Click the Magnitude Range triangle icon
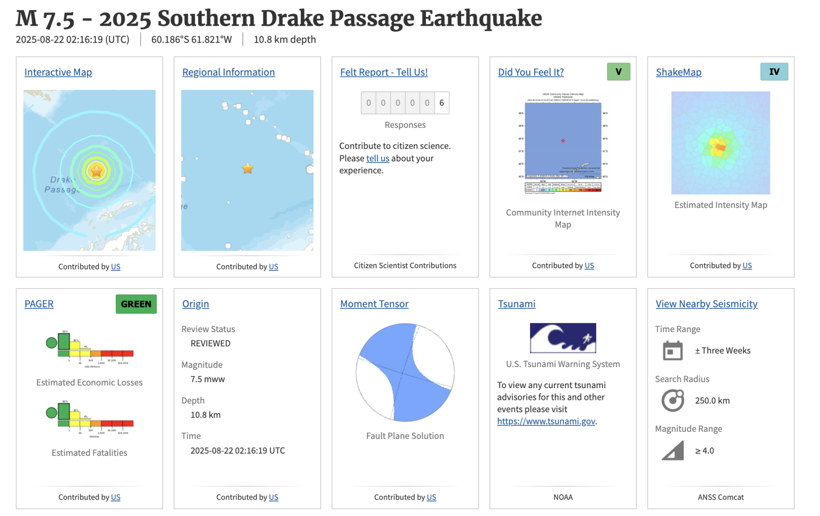Image resolution: width=820 pixels, height=516 pixels. [673, 450]
